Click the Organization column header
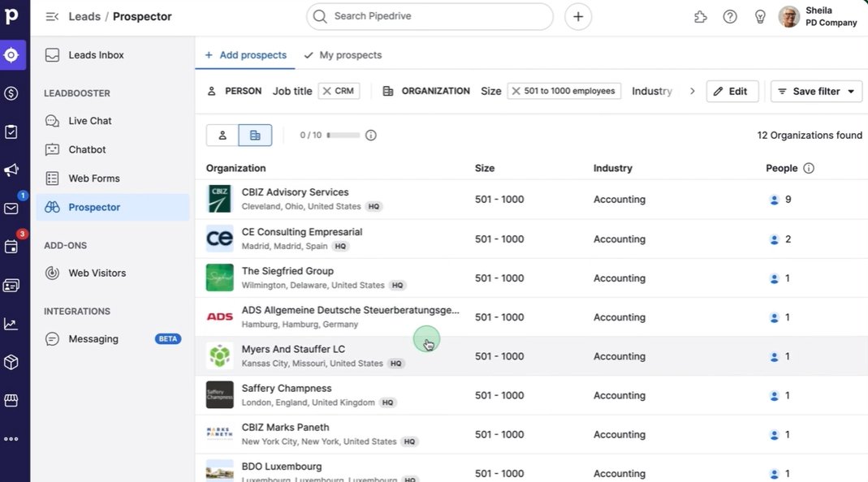The height and width of the screenshot is (482, 868). tap(235, 168)
